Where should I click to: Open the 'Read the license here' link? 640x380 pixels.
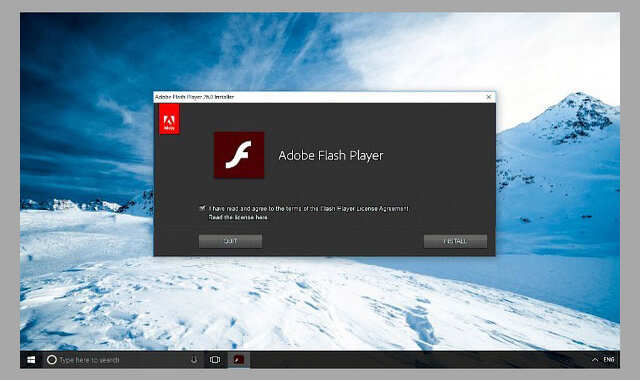(238, 218)
